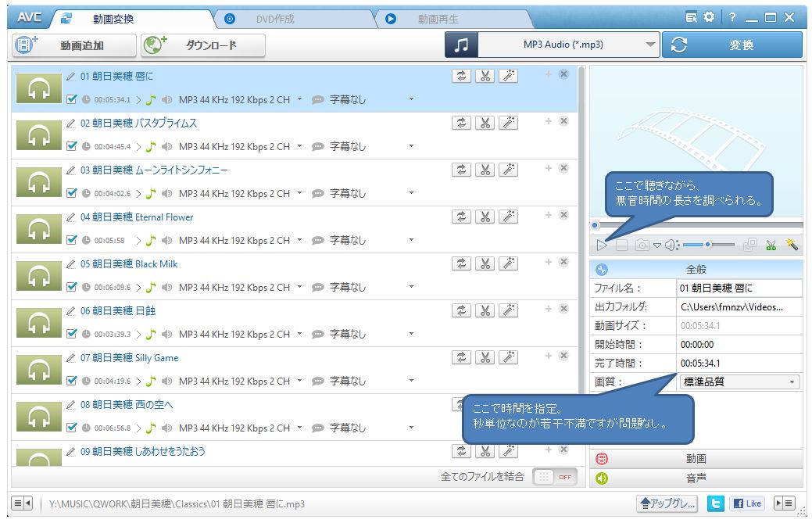Click the snapshot camera icon in preview controls

(x=642, y=245)
